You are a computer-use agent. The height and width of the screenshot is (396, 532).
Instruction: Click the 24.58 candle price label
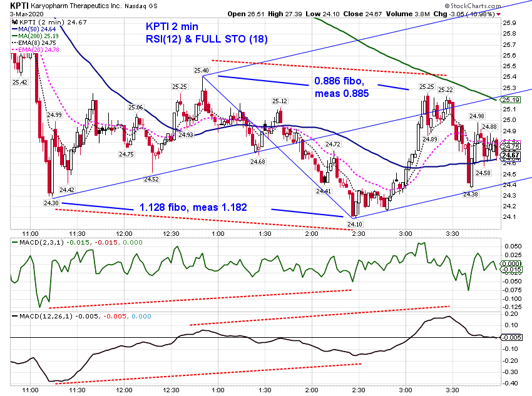point(483,173)
